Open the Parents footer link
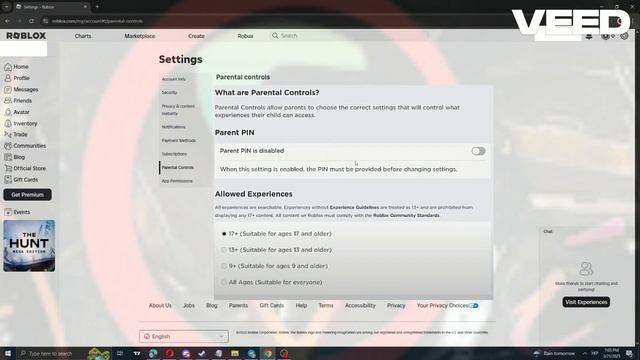Screen dimensions: 640x360 pos(238,305)
